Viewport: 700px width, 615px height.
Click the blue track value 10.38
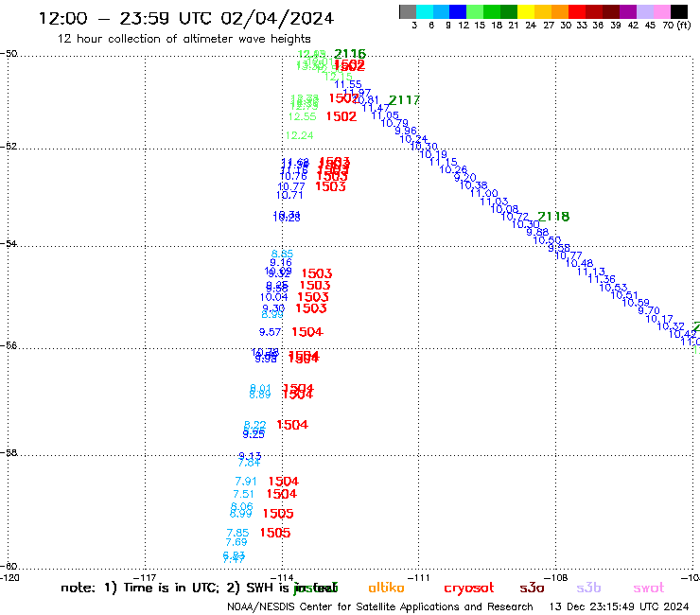point(473,184)
